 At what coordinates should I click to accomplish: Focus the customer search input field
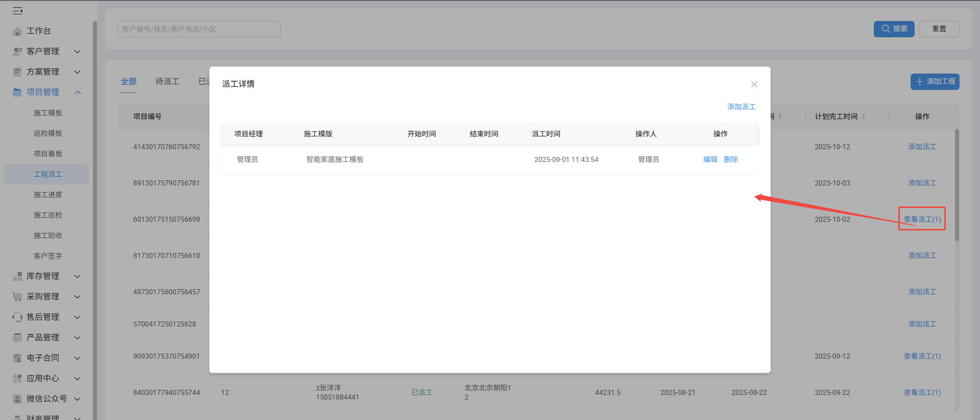(199, 29)
